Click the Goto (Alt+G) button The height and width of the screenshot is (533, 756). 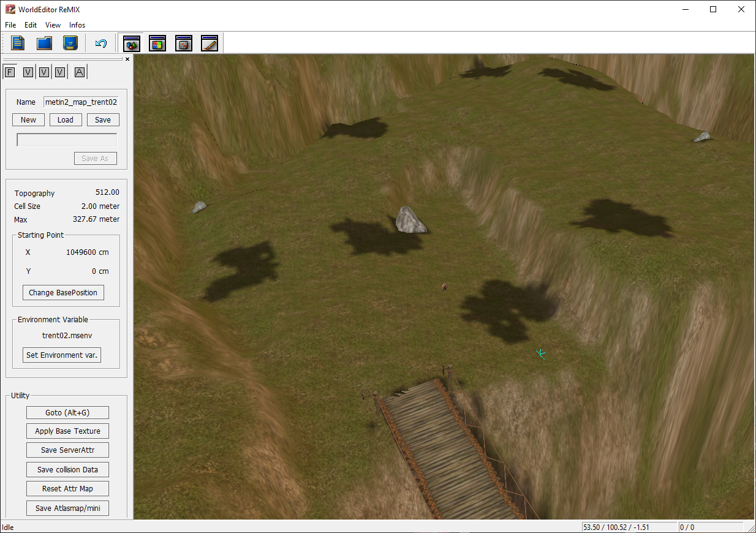(67, 413)
